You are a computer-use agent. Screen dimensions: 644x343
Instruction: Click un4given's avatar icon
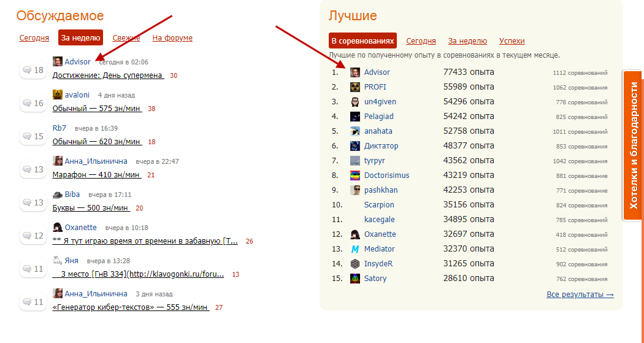click(x=355, y=102)
